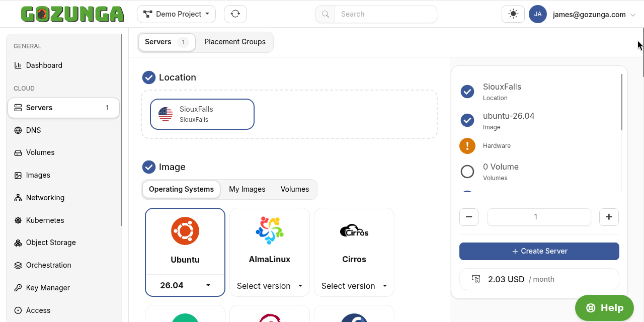Open Cirros Select version dropdown
Image resolution: width=644 pixels, height=322 pixels.
click(x=354, y=286)
